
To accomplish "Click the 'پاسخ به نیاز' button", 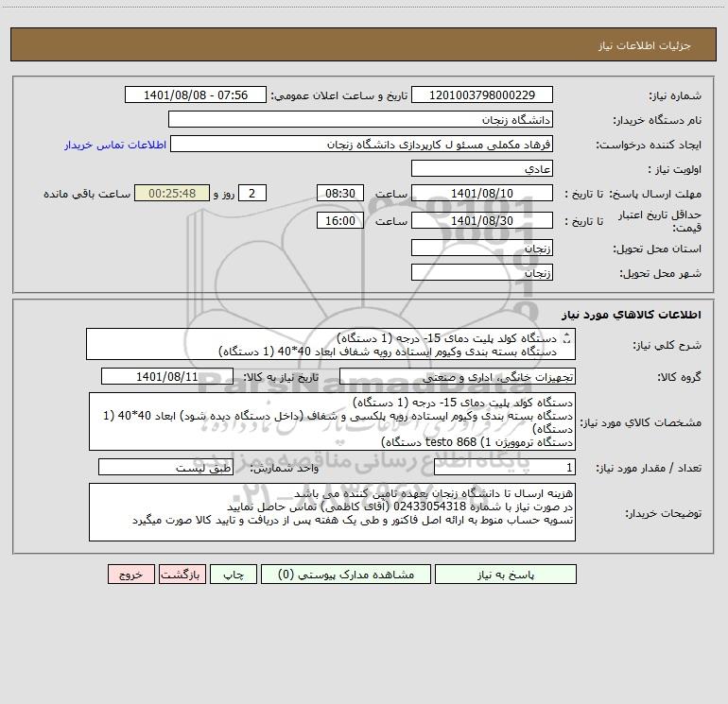I will (x=506, y=575).
